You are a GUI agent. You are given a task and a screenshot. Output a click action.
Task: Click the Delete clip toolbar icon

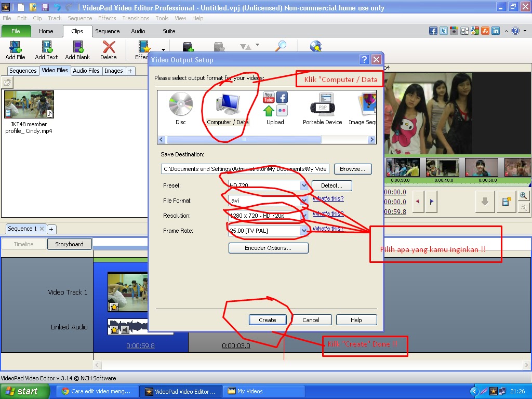click(x=109, y=50)
